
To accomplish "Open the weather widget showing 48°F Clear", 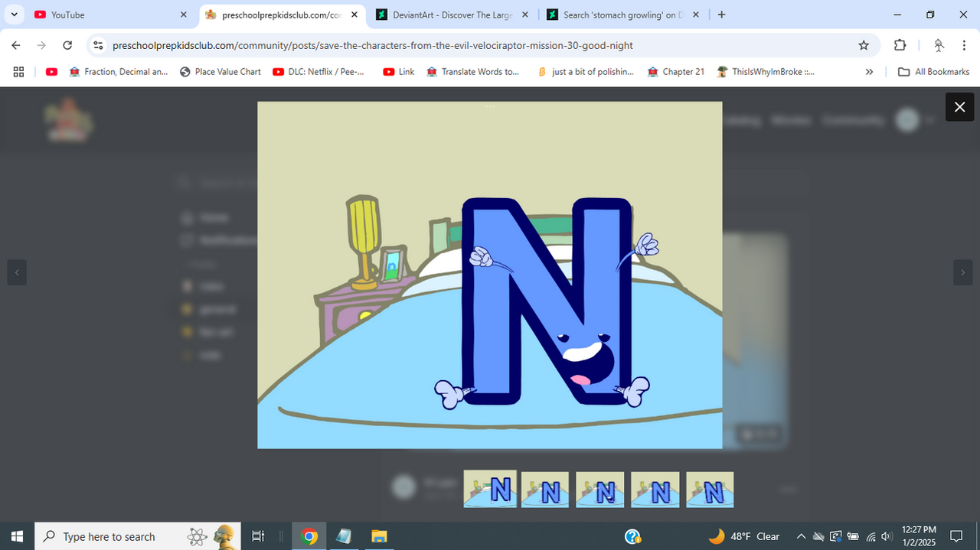I will [743, 536].
